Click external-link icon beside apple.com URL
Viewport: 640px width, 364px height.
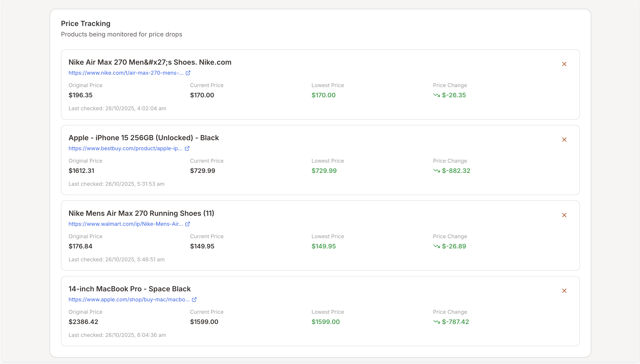194,299
